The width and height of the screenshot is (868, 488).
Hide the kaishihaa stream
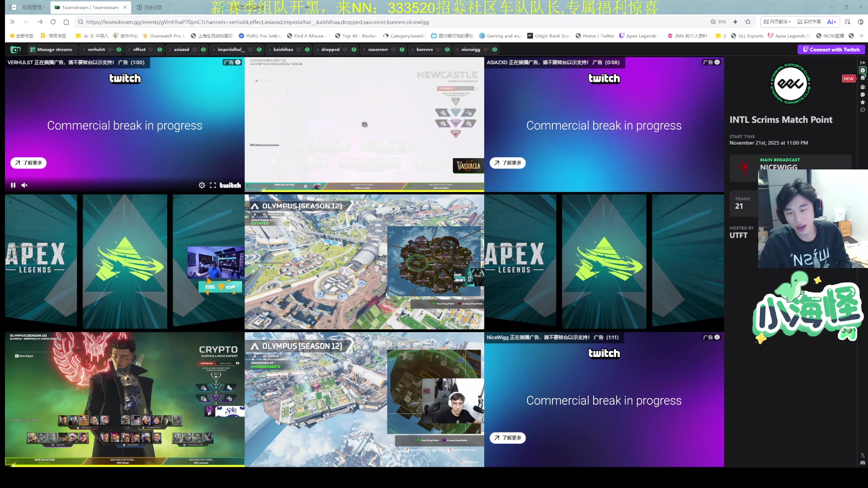point(307,50)
